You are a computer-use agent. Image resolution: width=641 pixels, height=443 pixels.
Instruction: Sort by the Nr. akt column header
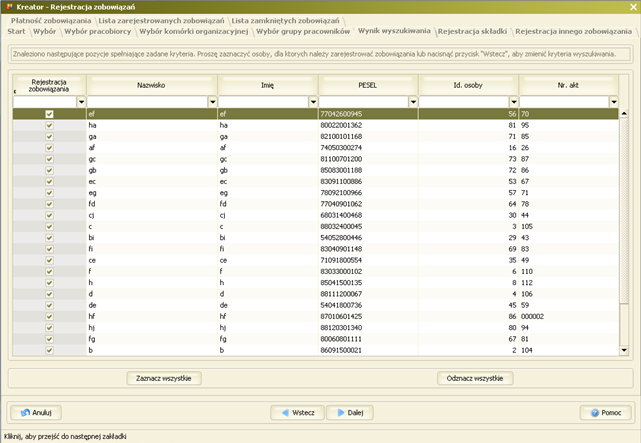[x=568, y=85]
